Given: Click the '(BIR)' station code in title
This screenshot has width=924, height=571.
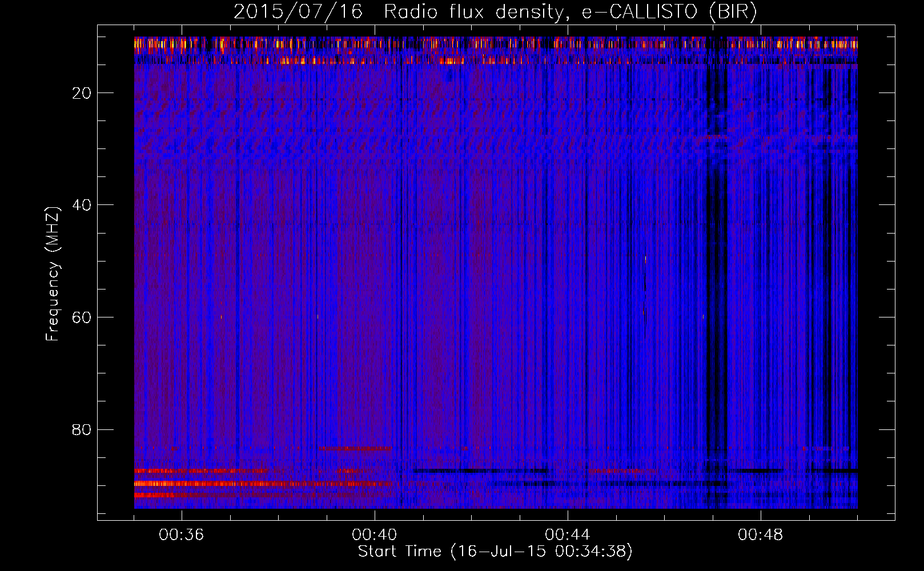Looking at the screenshot, I should (x=733, y=12).
